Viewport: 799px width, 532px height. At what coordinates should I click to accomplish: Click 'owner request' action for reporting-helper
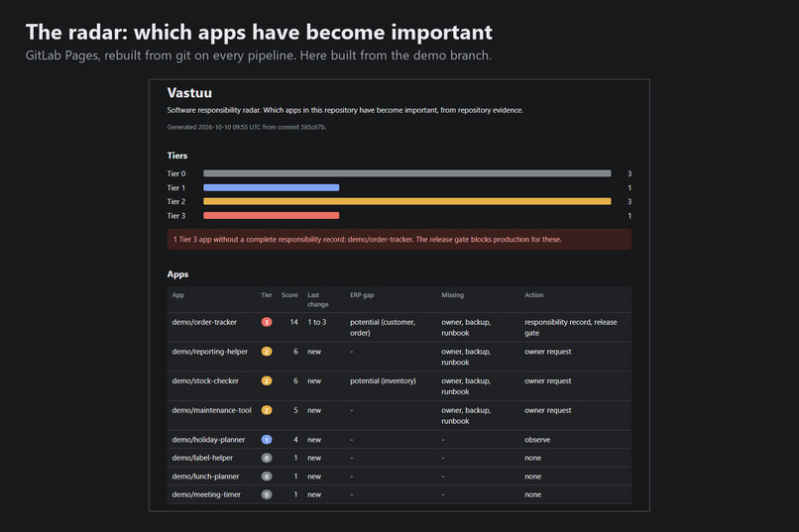(x=548, y=352)
